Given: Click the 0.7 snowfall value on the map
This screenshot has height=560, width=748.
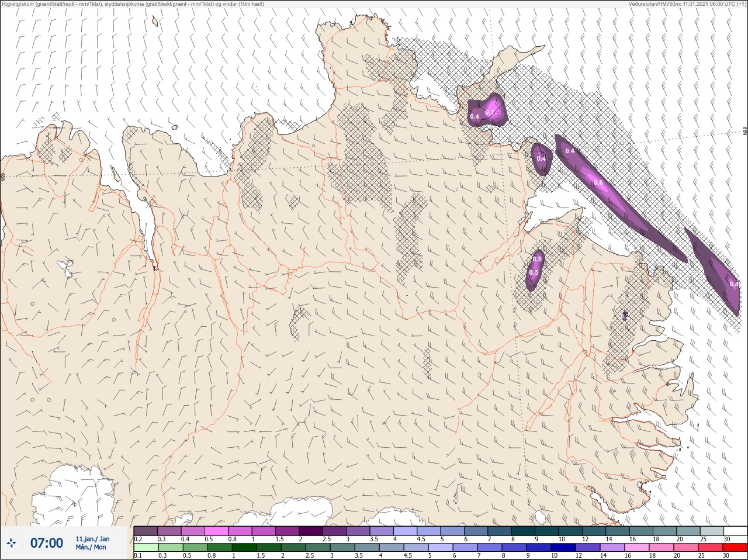Looking at the screenshot, I should (490, 112).
